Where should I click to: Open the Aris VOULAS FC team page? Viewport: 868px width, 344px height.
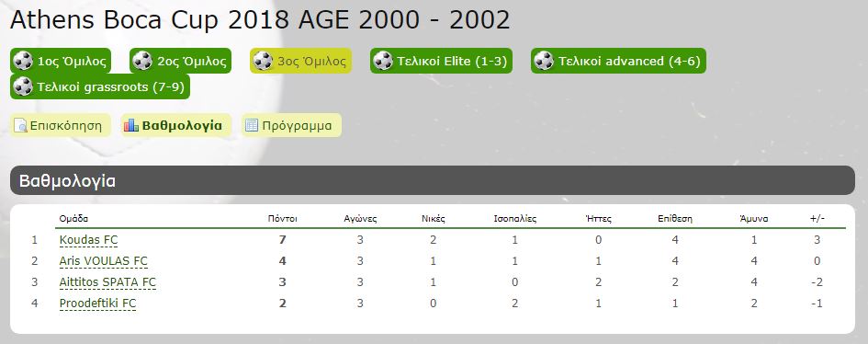(104, 261)
